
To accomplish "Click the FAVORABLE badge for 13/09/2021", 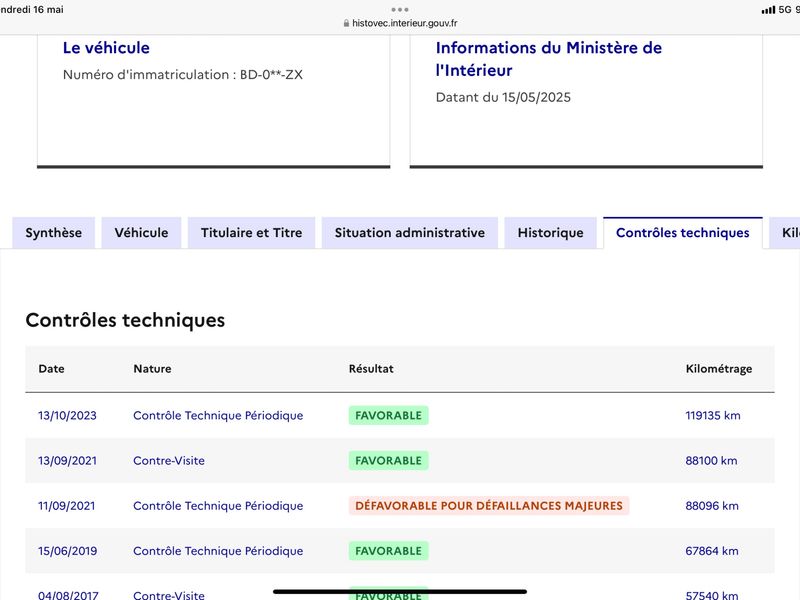I will [389, 461].
